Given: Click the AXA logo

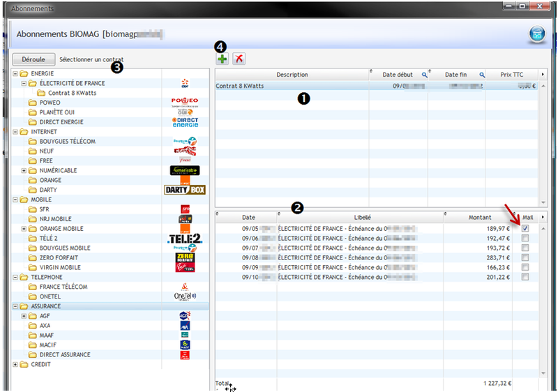Looking at the screenshot, I should pyautogui.click(x=185, y=326).
